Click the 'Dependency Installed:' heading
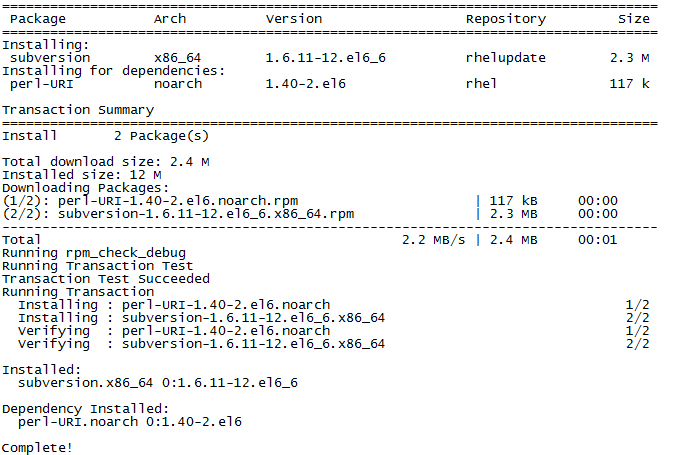The width and height of the screenshot is (675, 455). 86,408
